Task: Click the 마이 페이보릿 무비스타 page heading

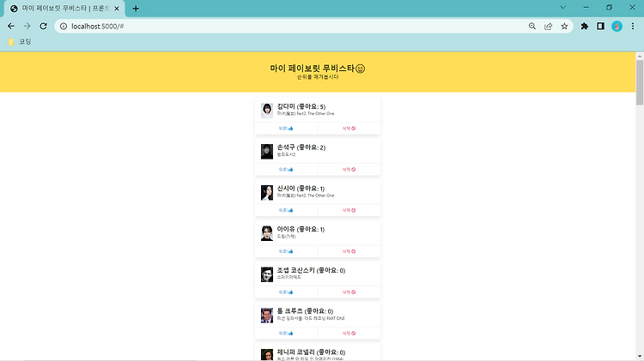Action: click(318, 69)
